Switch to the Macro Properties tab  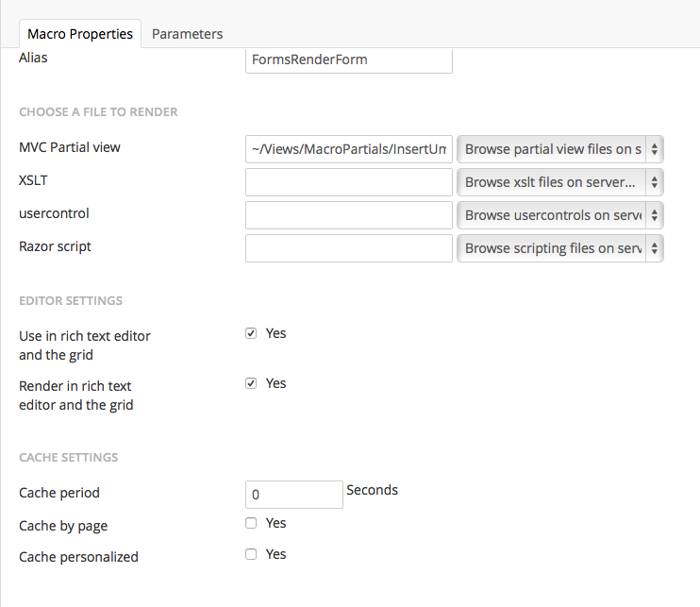point(80,34)
